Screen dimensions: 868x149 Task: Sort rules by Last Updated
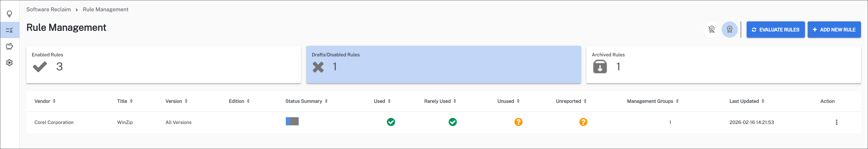coord(746,101)
